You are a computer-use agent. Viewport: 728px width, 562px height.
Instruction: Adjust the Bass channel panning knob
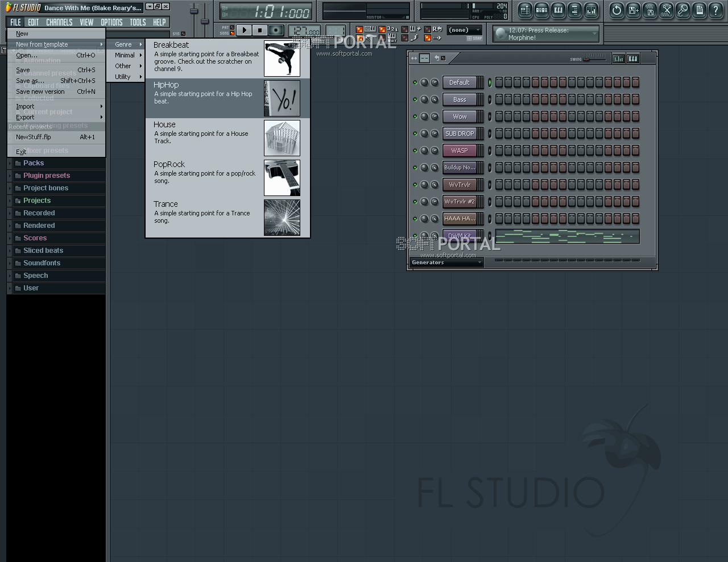tap(424, 99)
